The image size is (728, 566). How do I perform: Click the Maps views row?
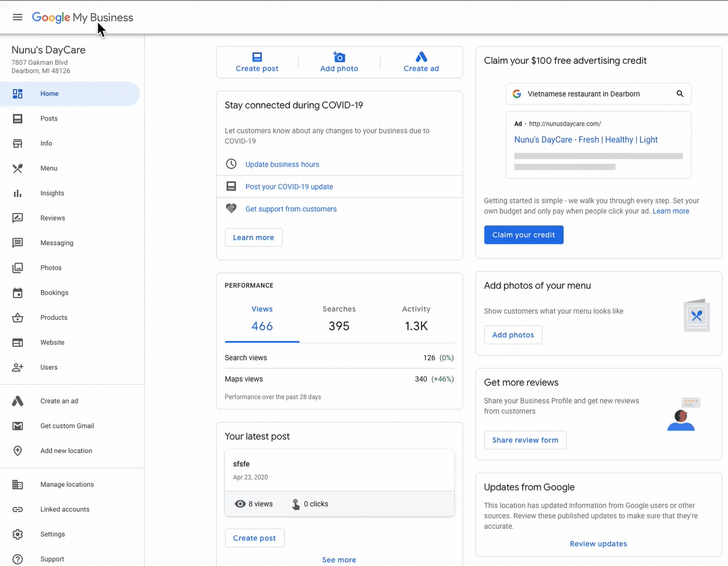pyautogui.click(x=339, y=379)
